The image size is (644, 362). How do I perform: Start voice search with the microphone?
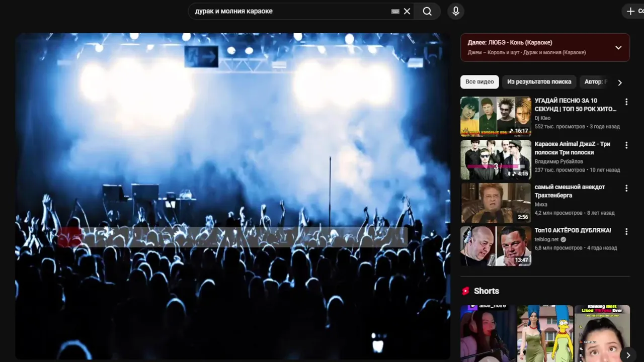[x=456, y=11]
